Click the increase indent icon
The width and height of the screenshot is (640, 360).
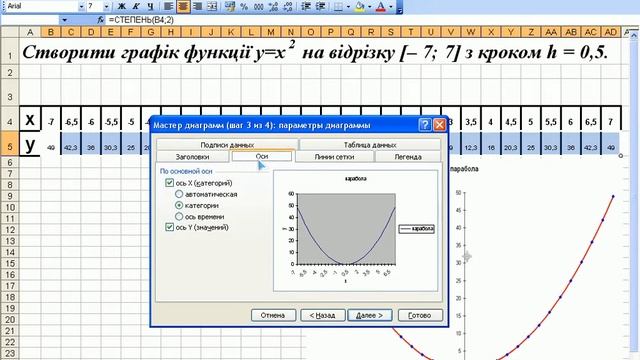pos(320,7)
